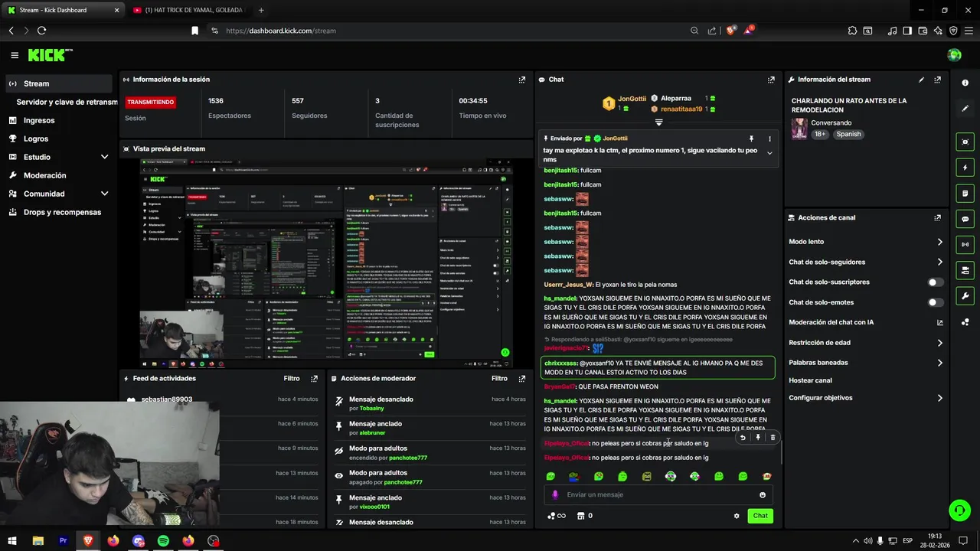Screen dimensions: 980x551
Task: Open chat settings gear icon
Action: [x=737, y=516]
